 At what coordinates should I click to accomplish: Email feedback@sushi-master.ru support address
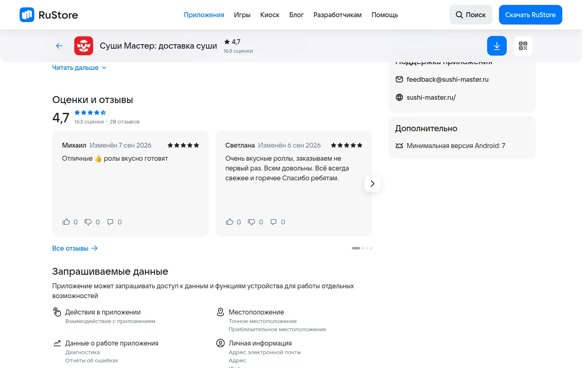(x=448, y=79)
